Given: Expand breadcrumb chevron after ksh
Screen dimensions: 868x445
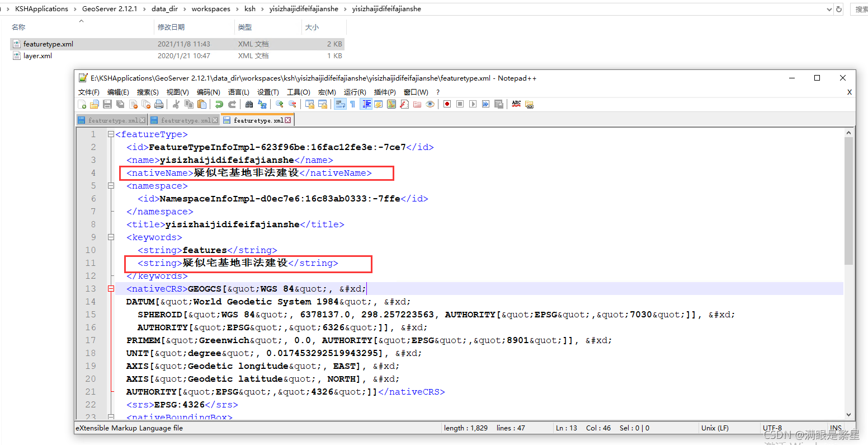Looking at the screenshot, I should coord(262,9).
